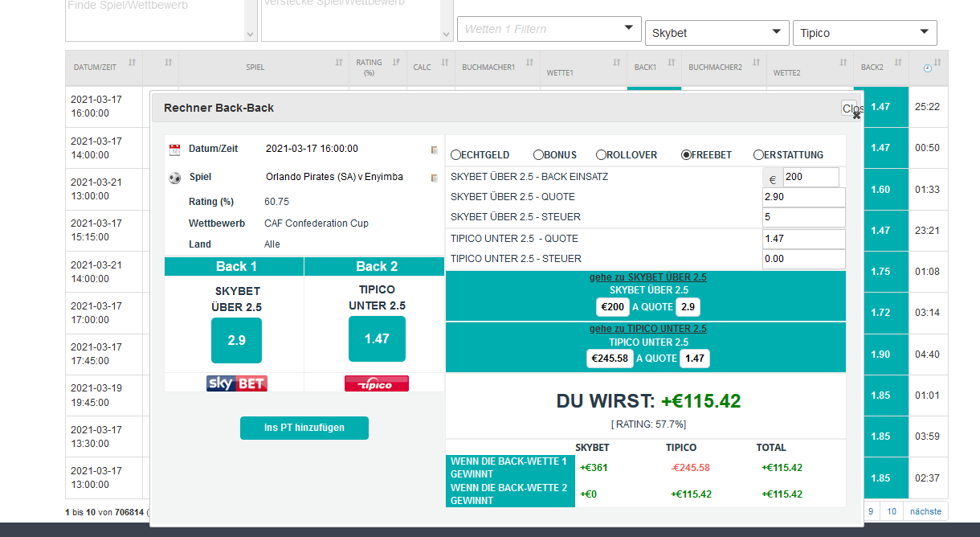
Task: Click the time remaining value 25:22
Action: (x=927, y=106)
